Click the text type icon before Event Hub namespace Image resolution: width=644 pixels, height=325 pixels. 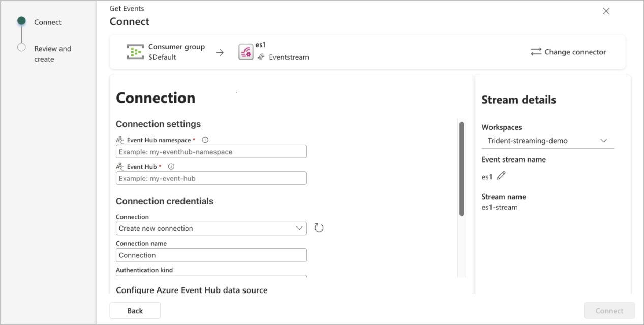point(120,140)
